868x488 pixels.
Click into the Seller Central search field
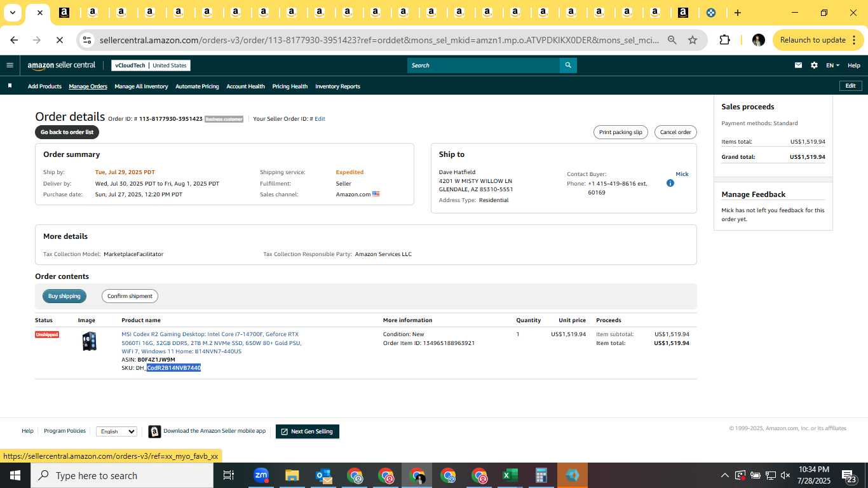[483, 65]
